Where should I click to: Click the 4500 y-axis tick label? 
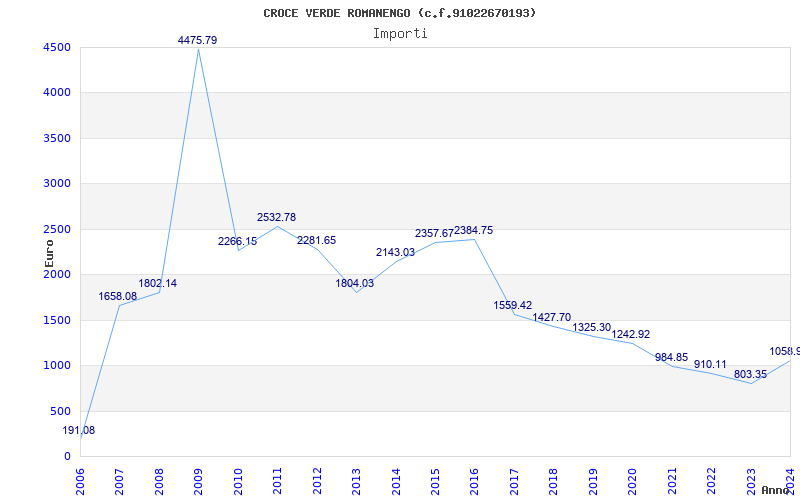pos(57,47)
